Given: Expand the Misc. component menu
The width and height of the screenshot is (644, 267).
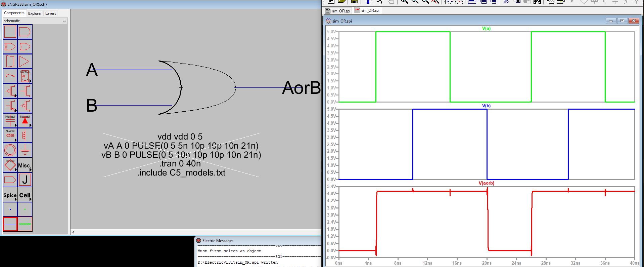Looking at the screenshot, I should click(x=25, y=165).
